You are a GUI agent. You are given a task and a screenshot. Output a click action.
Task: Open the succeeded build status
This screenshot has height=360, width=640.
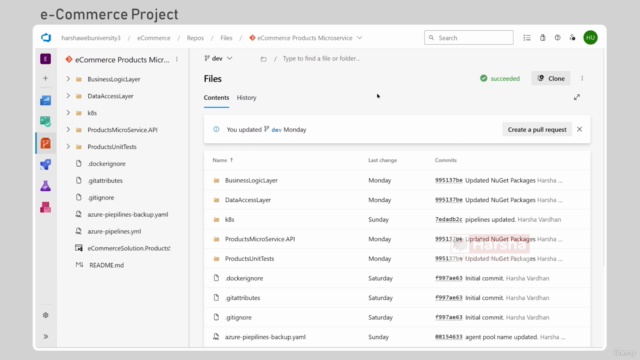(x=500, y=78)
